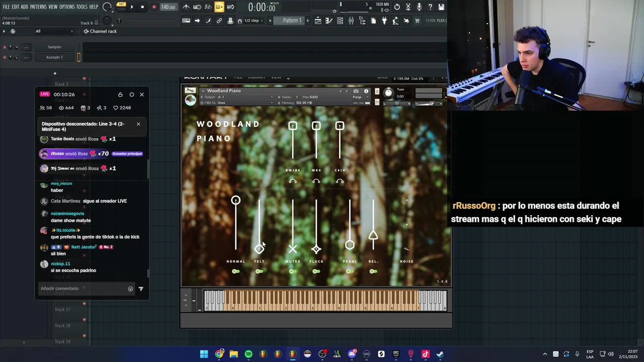Viewport: 644px width, 362px height.
Task: Open the ADD menu
Action: click(x=25, y=7)
